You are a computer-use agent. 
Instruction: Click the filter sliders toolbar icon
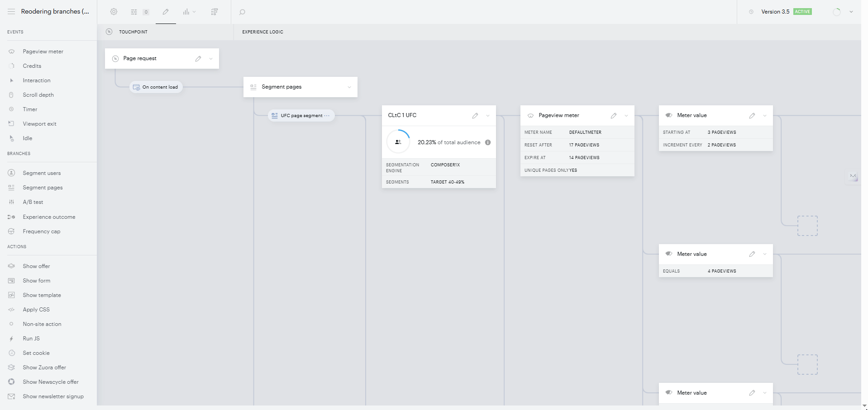(x=134, y=12)
